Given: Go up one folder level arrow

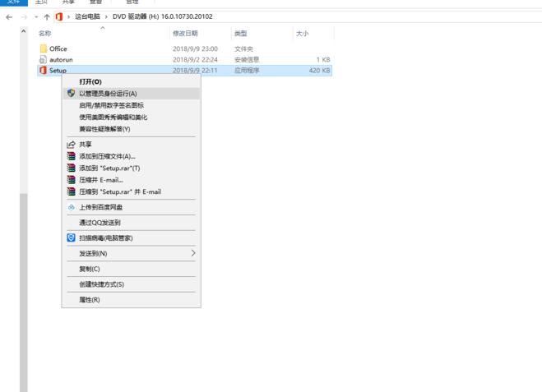Looking at the screenshot, I should click(47, 17).
